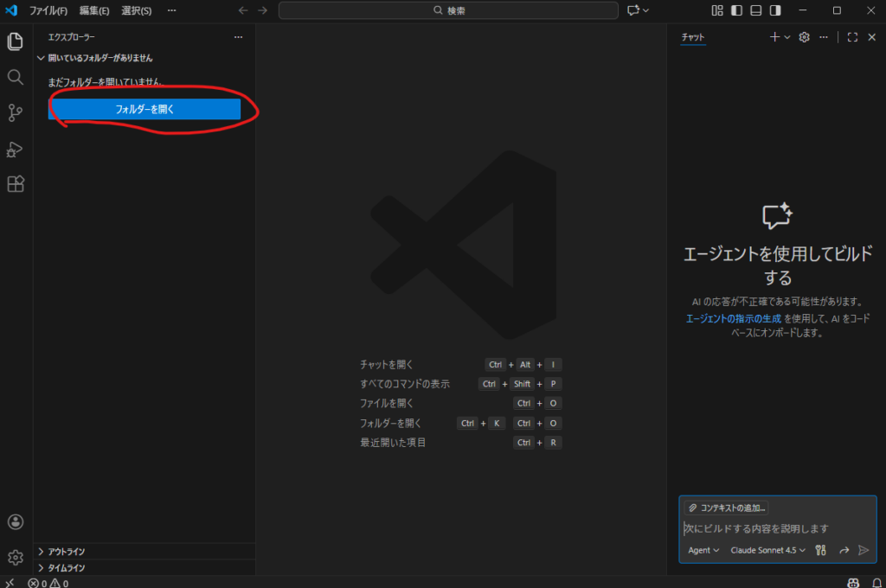Click the Accounts icon in activity bar
886x588 pixels.
15,522
